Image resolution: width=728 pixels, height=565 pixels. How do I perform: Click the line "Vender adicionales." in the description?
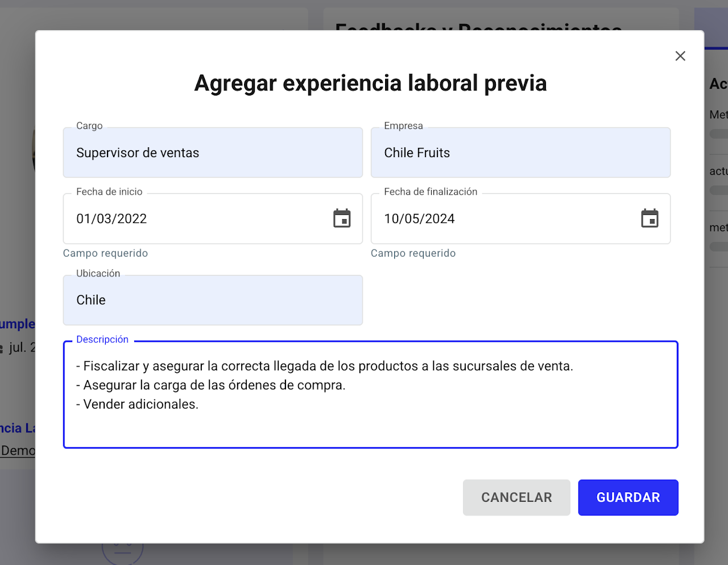[x=141, y=405]
